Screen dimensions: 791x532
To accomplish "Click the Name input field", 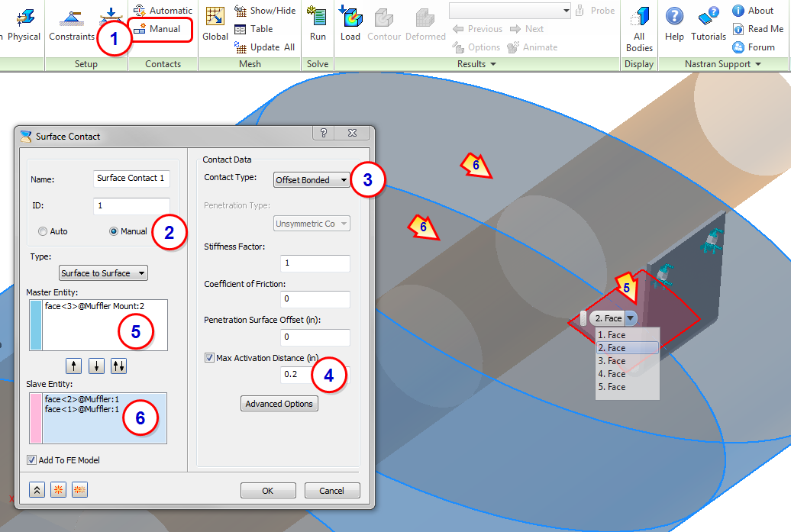I will click(x=131, y=178).
